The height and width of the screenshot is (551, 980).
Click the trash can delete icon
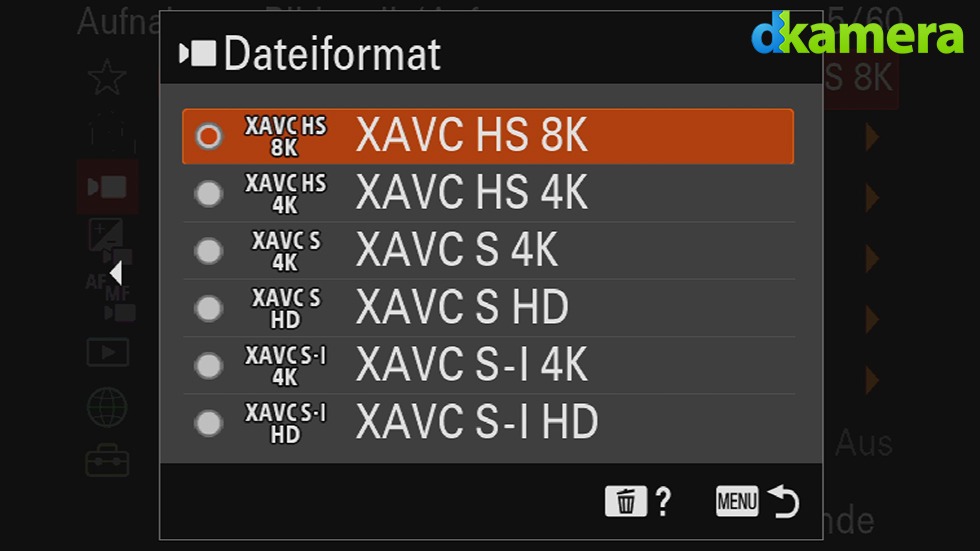pos(626,501)
